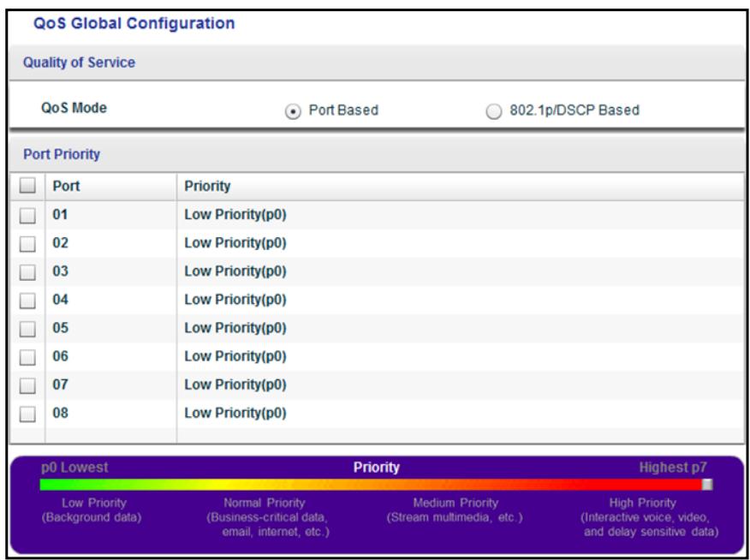
Task: Check the box for port 03
Action: [27, 272]
